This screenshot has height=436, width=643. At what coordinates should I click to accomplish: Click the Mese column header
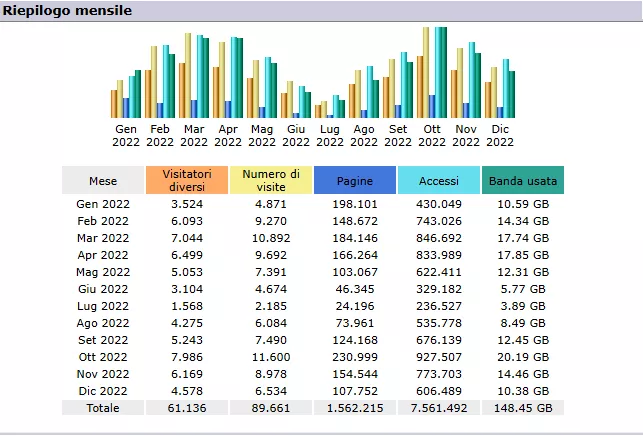[103, 181]
